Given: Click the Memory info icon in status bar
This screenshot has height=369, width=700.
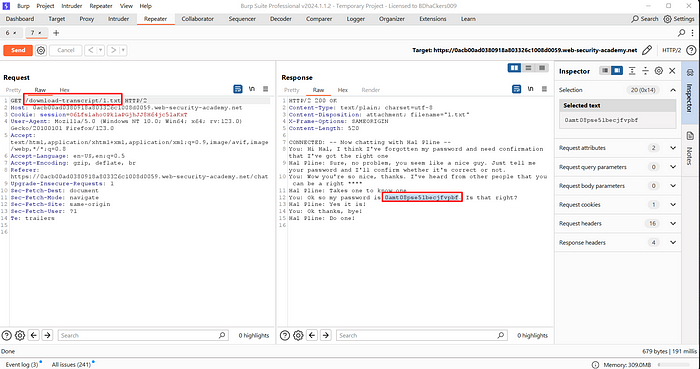Looking at the screenshot, I should pyautogui.click(x=595, y=365).
